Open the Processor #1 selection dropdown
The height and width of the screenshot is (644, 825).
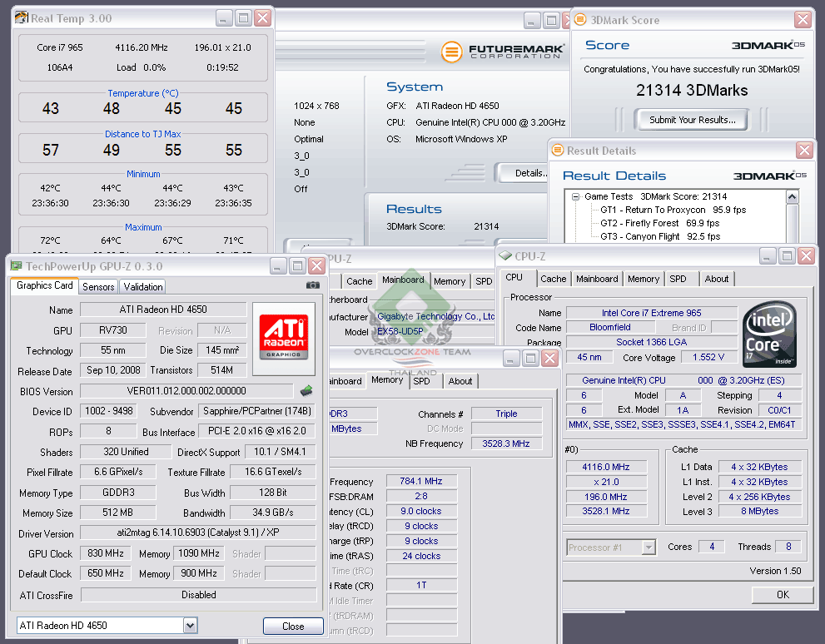[x=649, y=547]
